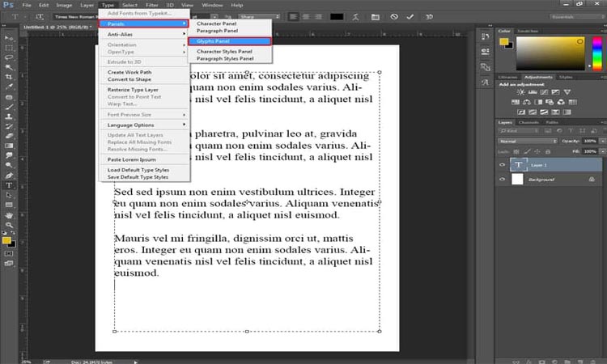607x364 pixels.
Task: Choose Paste Lorem Ipsum menu item
Action: coord(132,159)
